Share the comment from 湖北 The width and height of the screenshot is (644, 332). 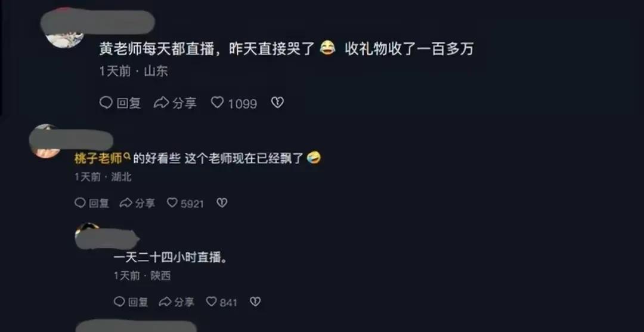click(x=137, y=203)
